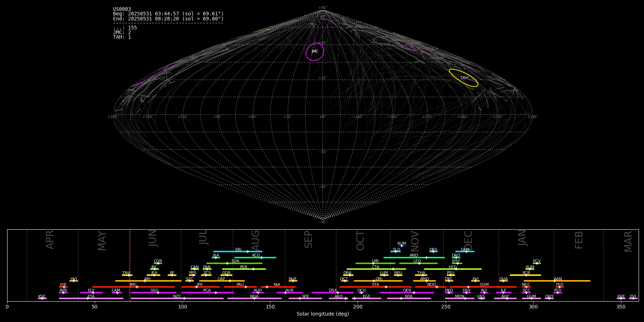Select the blue KUM activity bar
The height and width of the screenshot is (322, 644).
(x=402, y=246)
